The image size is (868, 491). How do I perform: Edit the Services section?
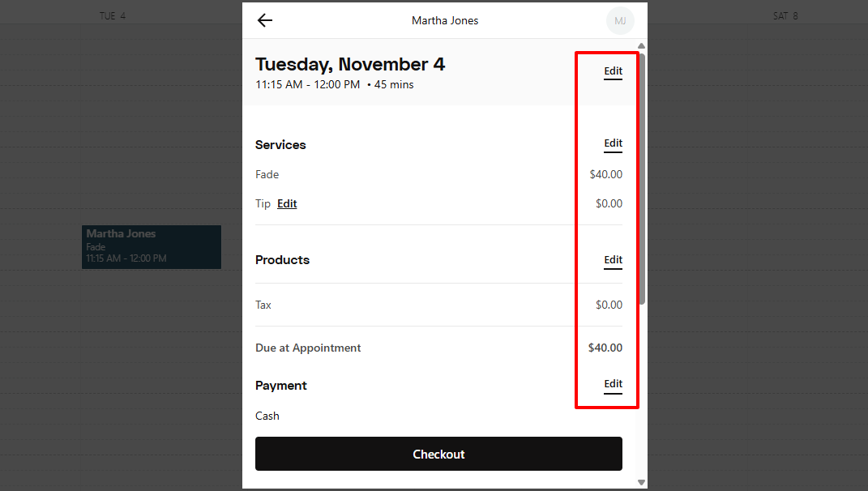tap(613, 143)
